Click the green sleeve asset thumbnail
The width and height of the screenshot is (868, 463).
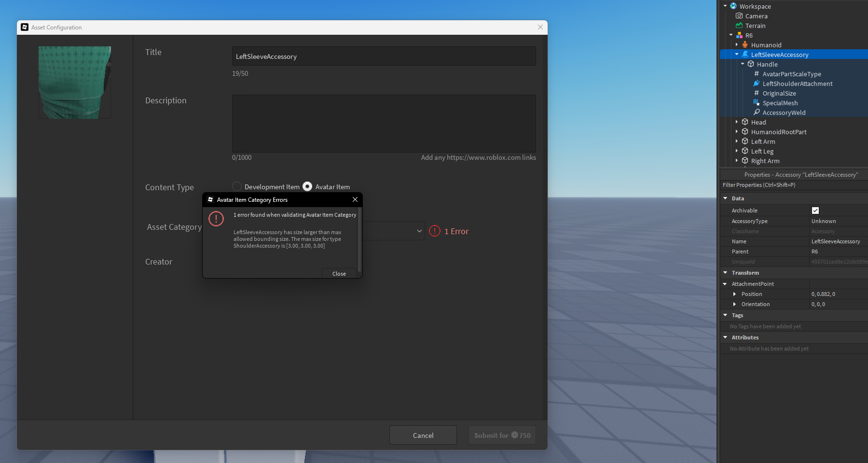point(75,83)
